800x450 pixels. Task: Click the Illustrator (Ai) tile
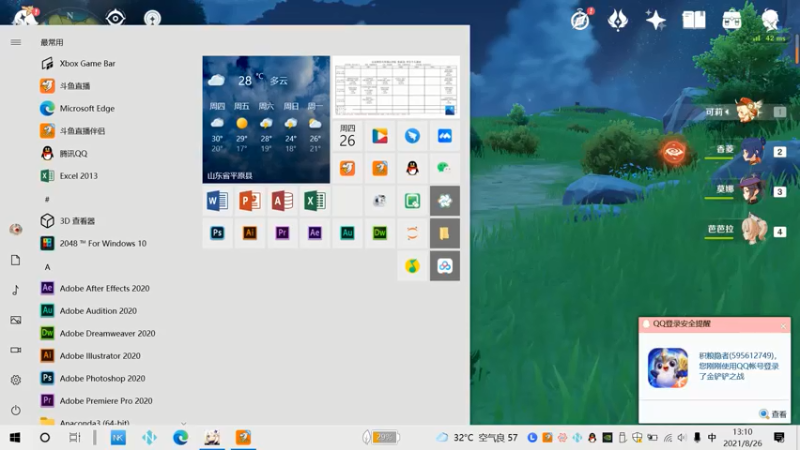(249, 233)
